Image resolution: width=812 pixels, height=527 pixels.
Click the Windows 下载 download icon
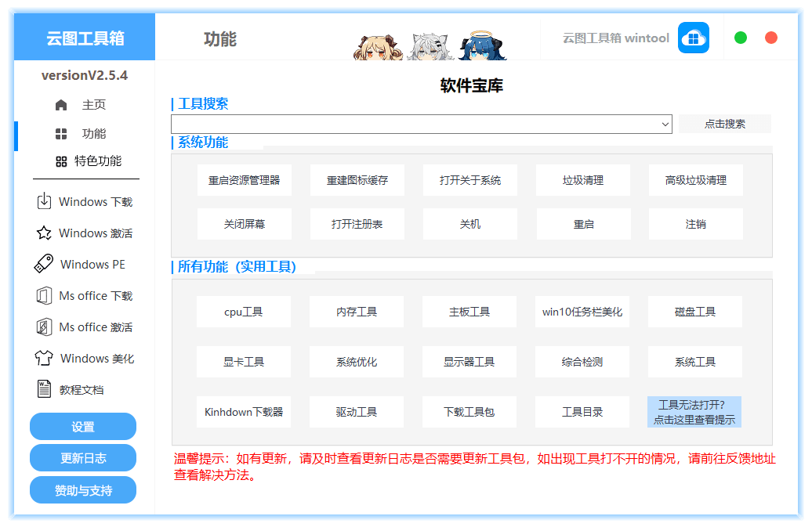44,201
